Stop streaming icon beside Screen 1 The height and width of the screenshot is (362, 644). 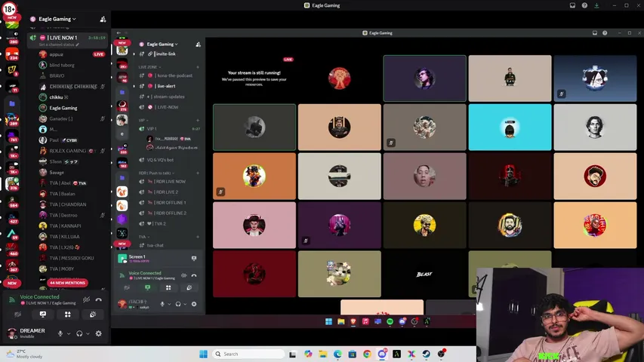[194, 258]
